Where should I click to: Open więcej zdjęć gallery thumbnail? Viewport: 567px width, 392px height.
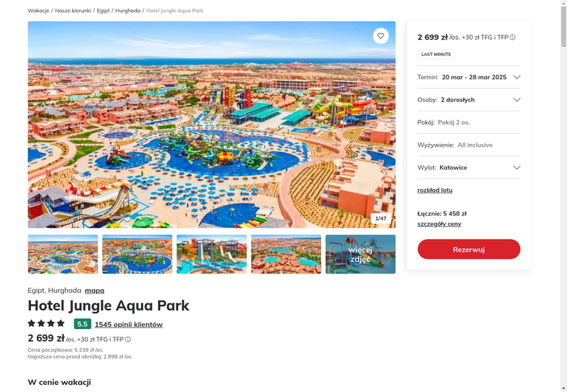[x=360, y=254]
